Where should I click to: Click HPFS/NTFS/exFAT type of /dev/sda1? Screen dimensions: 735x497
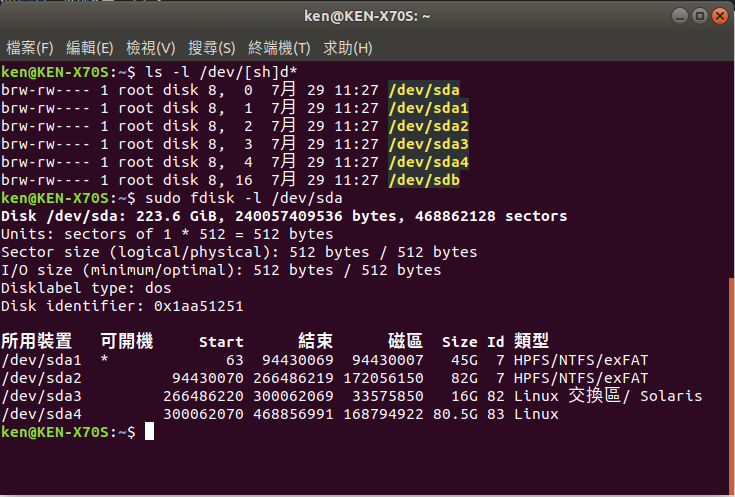click(x=581, y=360)
